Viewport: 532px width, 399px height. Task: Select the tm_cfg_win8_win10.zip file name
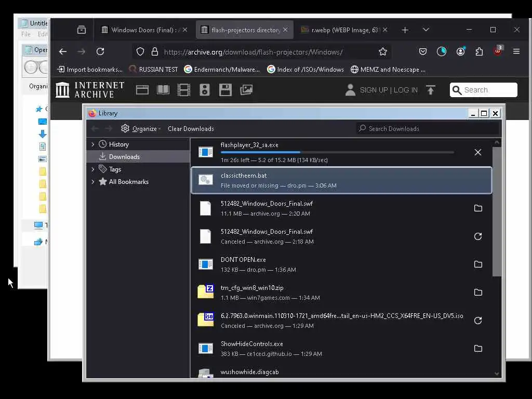(x=252, y=288)
